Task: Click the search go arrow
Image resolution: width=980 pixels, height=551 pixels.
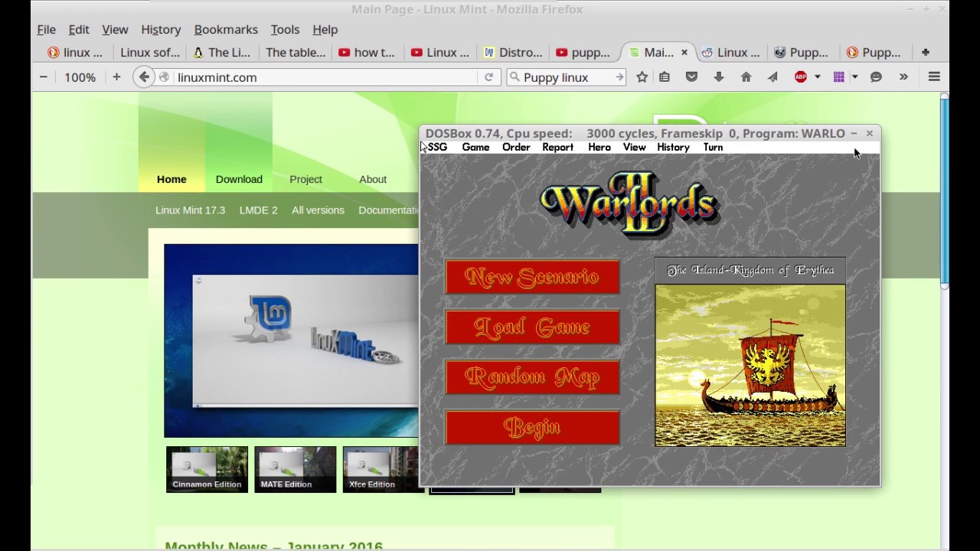Action: pyautogui.click(x=619, y=77)
